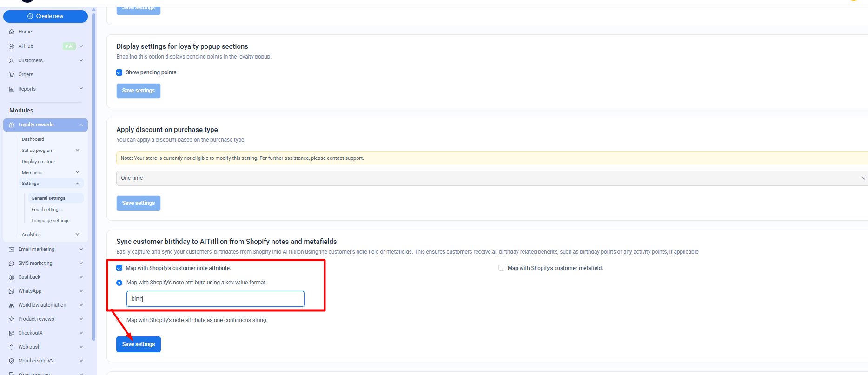Click the Web push bell icon
The image size is (868, 375).
point(12,347)
